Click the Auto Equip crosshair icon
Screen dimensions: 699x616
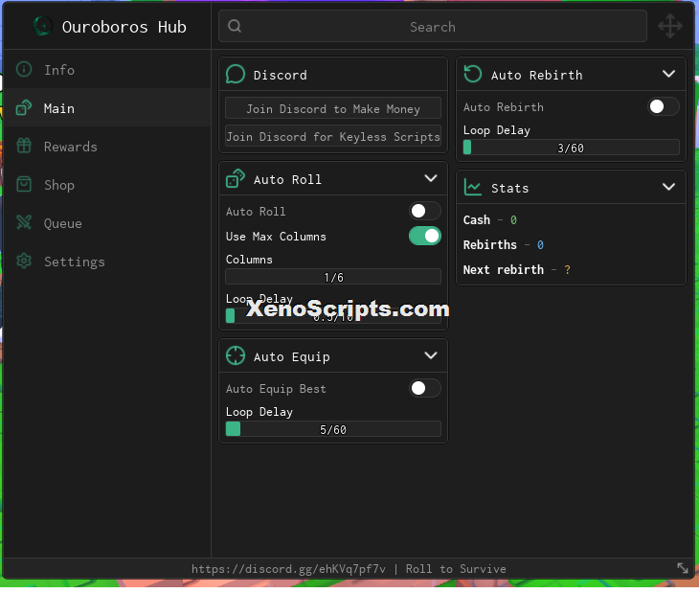click(236, 356)
